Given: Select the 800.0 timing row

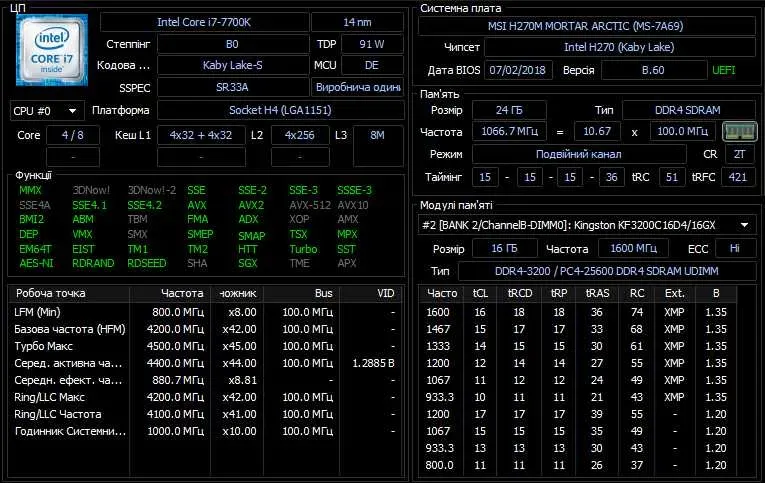Looking at the screenshot, I should [x=578, y=465].
